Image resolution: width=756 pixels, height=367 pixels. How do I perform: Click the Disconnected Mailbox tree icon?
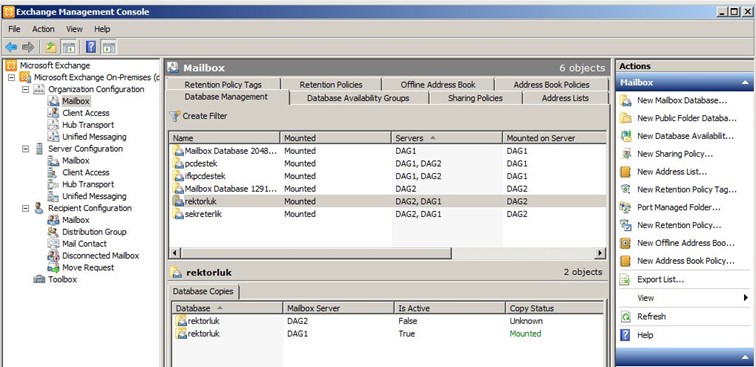click(53, 256)
